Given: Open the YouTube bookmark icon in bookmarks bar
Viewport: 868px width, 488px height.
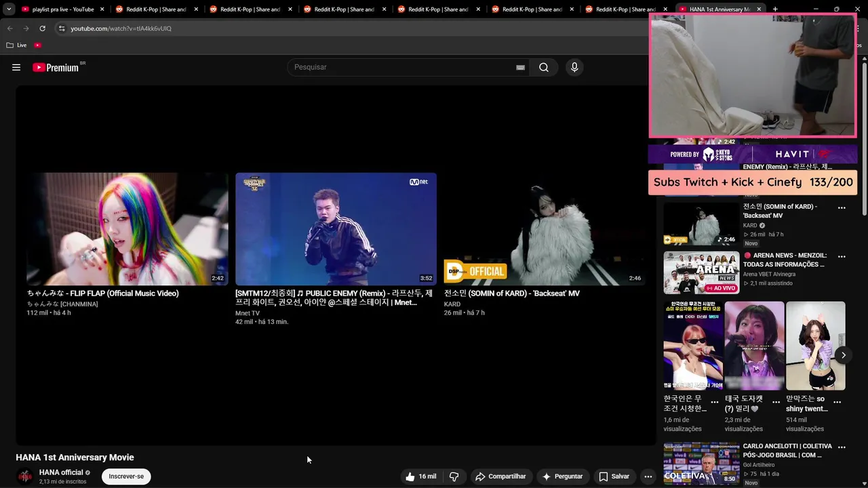Looking at the screenshot, I should pos(38,45).
